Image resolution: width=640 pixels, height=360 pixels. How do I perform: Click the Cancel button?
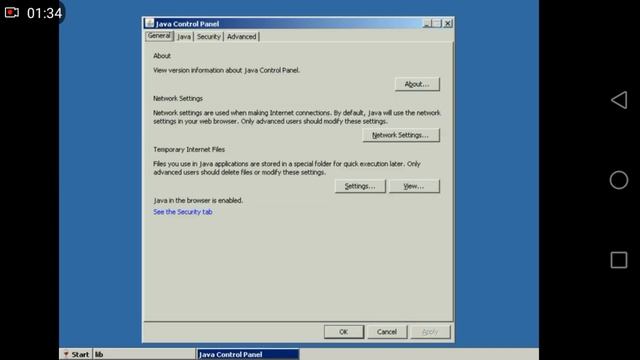pyautogui.click(x=387, y=332)
